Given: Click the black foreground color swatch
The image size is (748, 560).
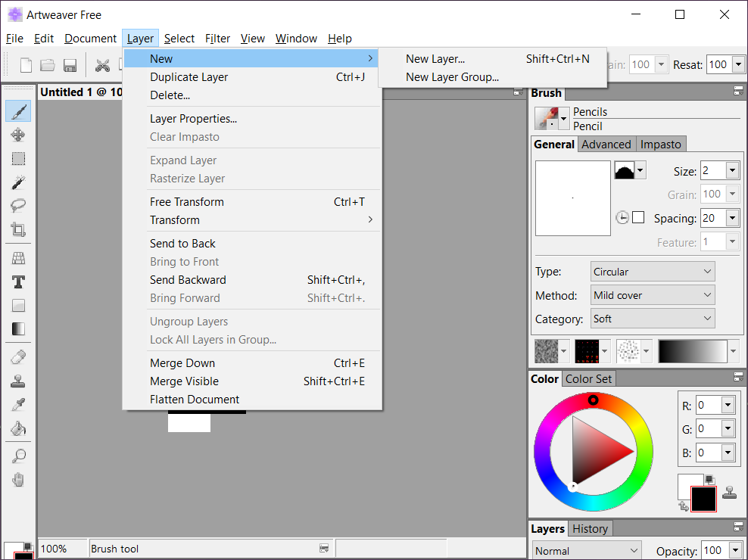Looking at the screenshot, I should click(x=703, y=499).
